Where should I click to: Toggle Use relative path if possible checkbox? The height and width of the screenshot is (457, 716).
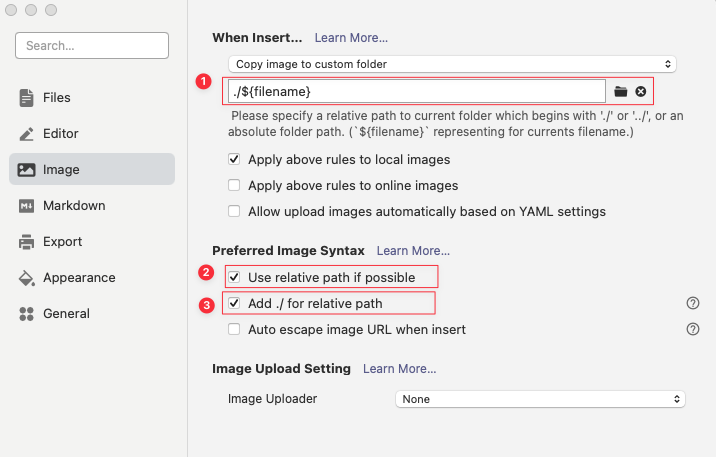[234, 276]
